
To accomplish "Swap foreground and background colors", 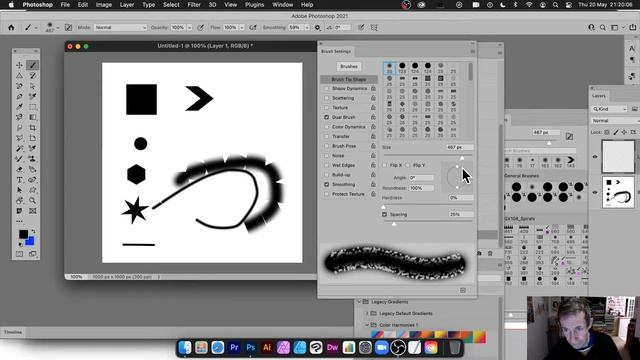I will click(x=33, y=231).
